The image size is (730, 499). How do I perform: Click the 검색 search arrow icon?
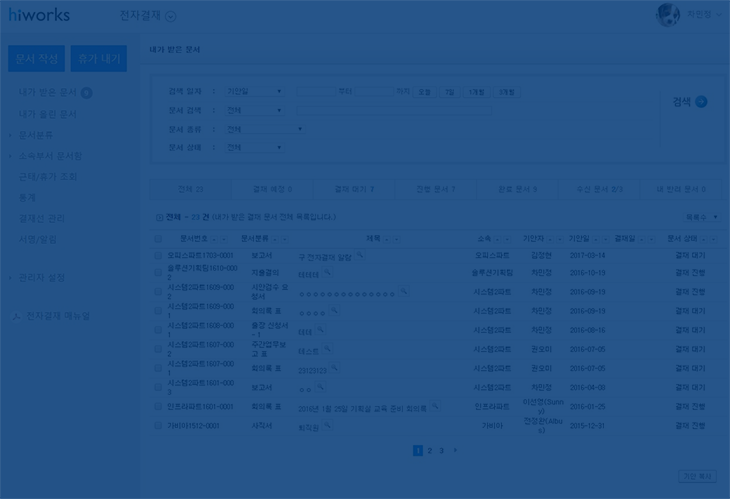[x=701, y=102]
